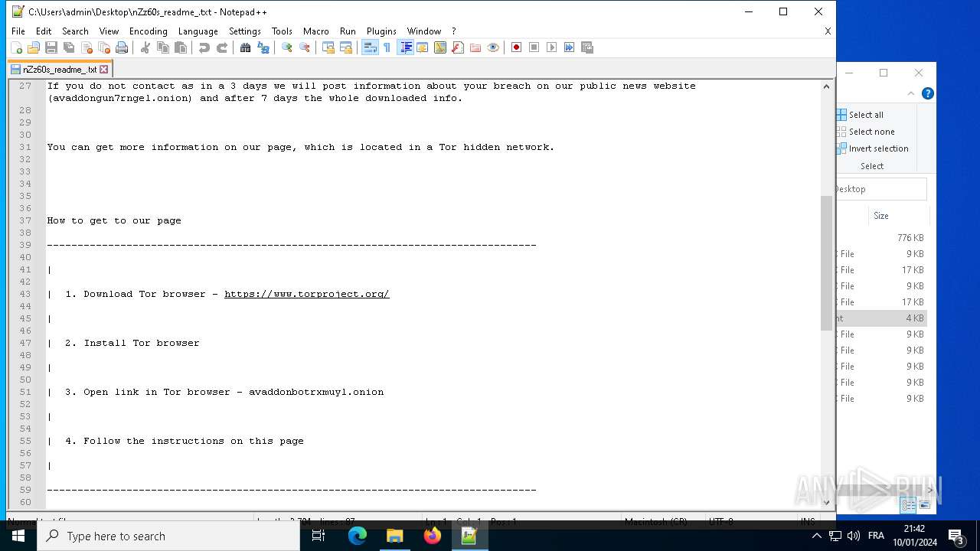Open the Macro menu
This screenshot has width=980, height=551.
point(315,31)
